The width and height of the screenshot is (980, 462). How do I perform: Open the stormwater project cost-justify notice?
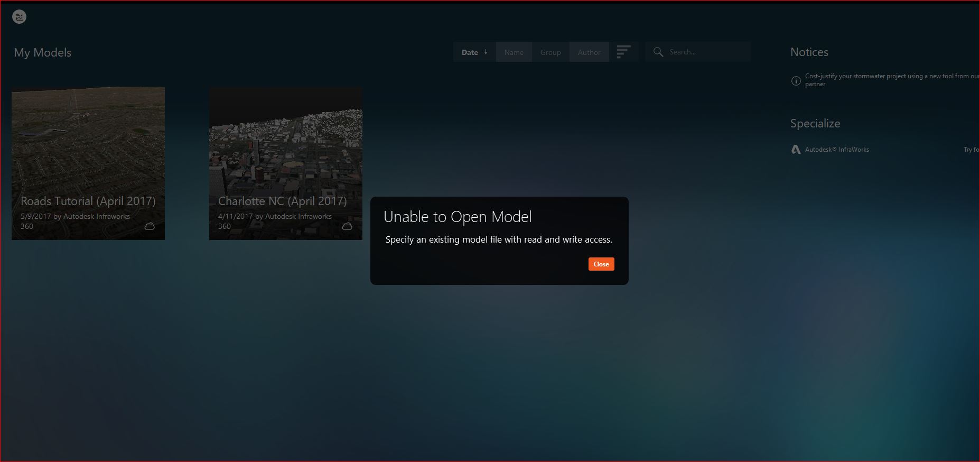[892, 80]
